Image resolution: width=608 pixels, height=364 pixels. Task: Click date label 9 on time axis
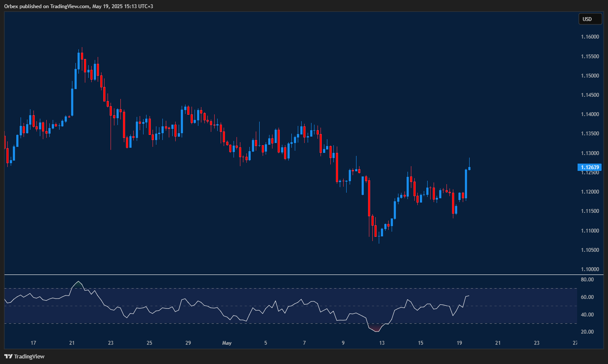[343, 343]
